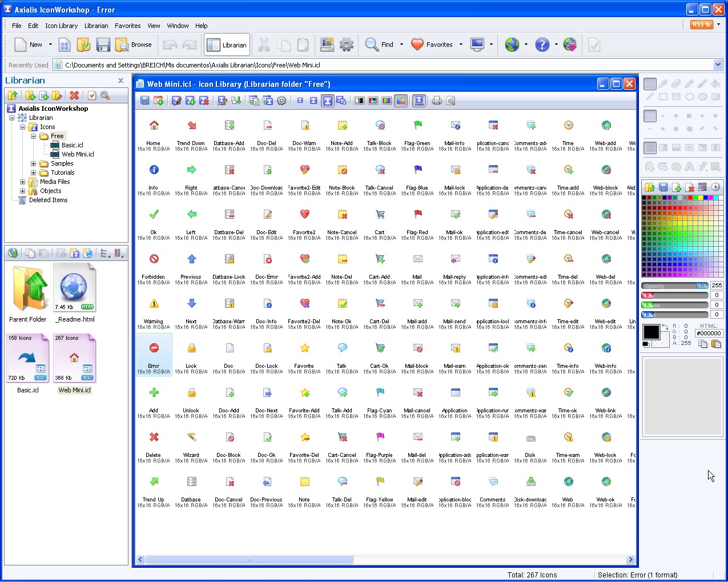This screenshot has height=582, width=728.
Task: Toggle RGB/A color display mode button
Action: click(x=401, y=101)
